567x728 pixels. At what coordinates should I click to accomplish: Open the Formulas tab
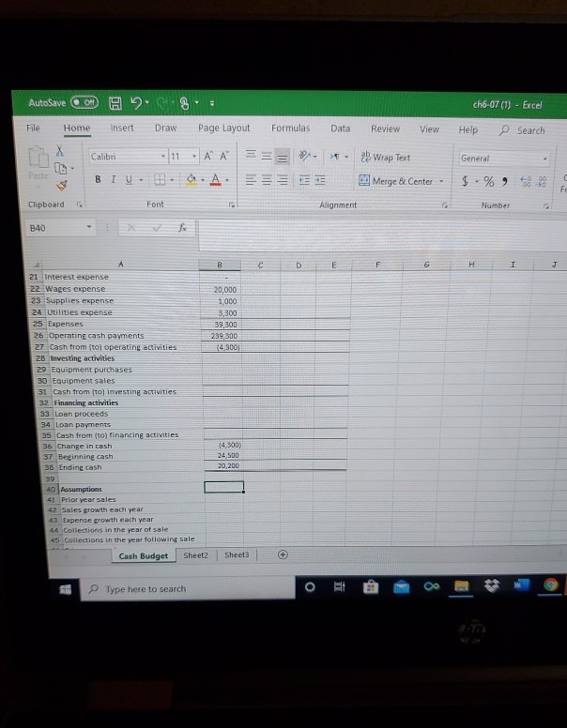click(x=290, y=129)
